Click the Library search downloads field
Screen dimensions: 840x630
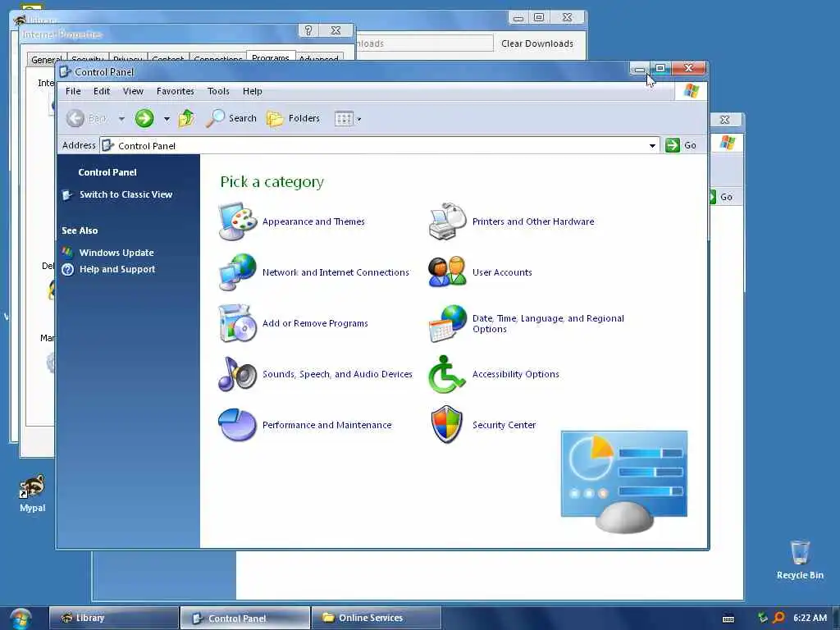coord(423,43)
